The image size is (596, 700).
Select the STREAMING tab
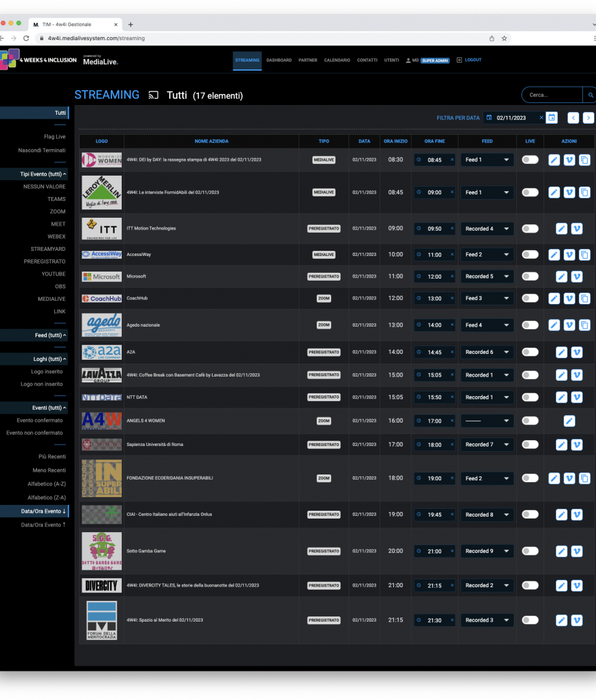[x=247, y=60]
